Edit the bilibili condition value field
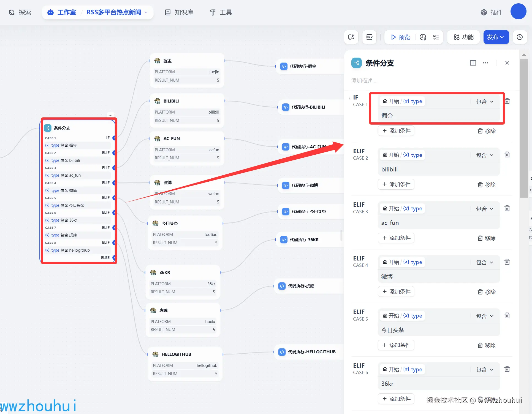Viewport: 532px width, 414px height. coord(439,169)
